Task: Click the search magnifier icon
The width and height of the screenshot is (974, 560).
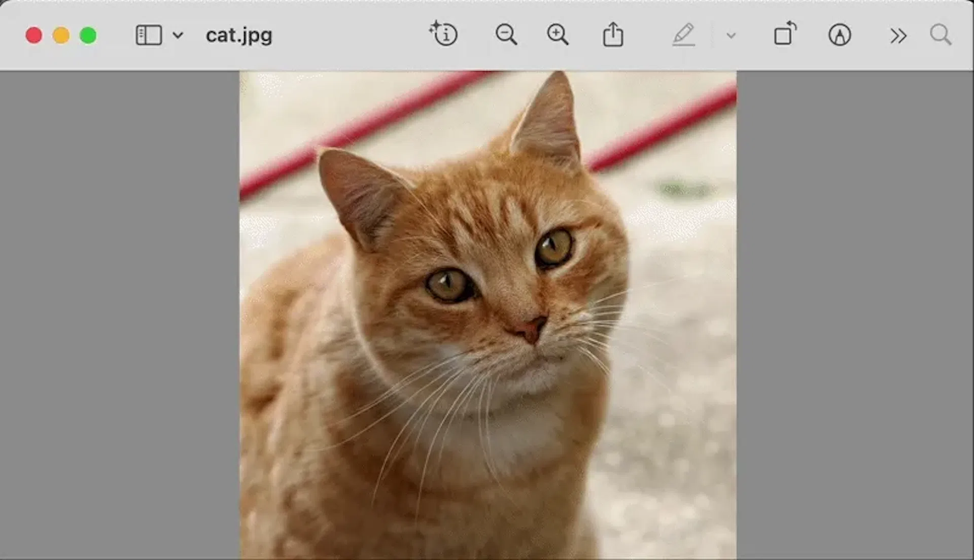Action: (940, 35)
